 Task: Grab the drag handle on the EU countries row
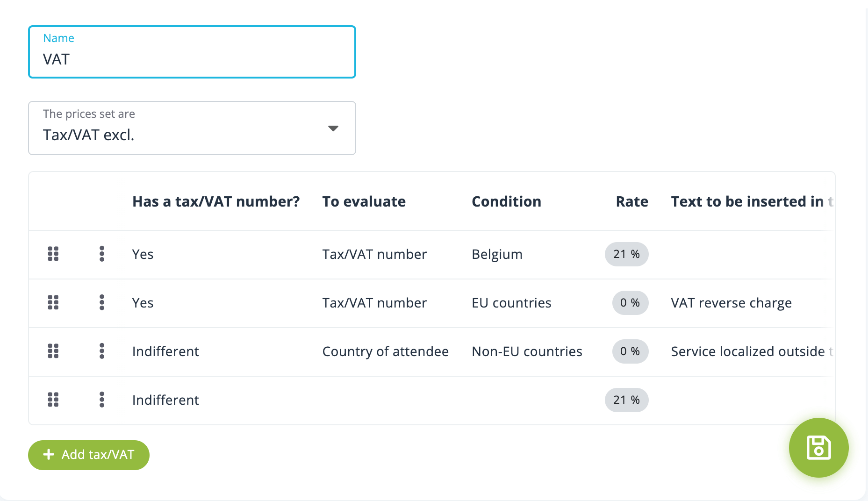(53, 303)
